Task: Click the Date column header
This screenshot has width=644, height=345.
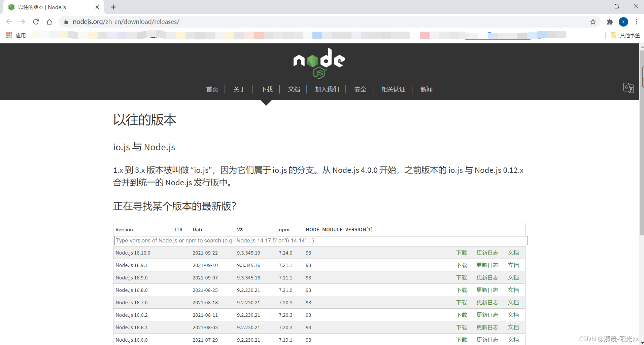Action: point(198,230)
